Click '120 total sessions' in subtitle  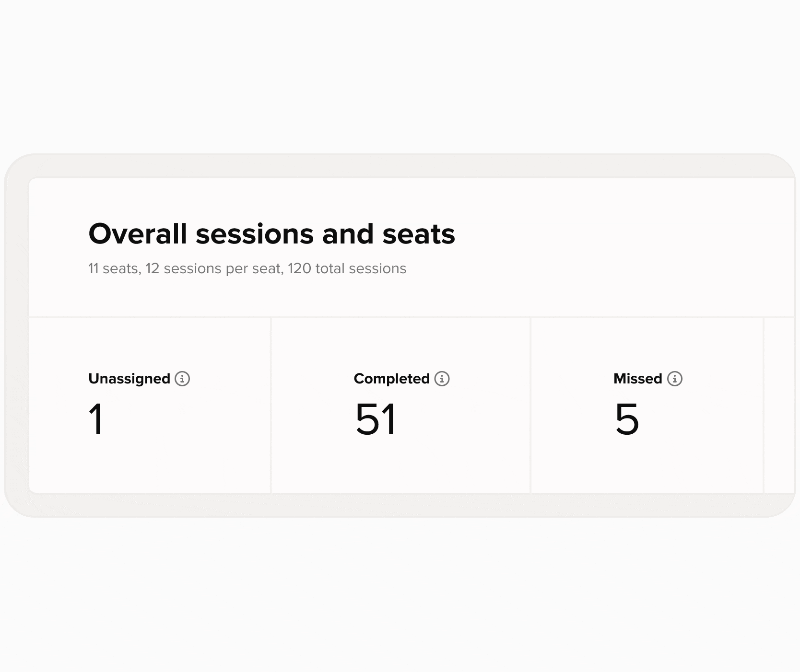[x=347, y=268]
